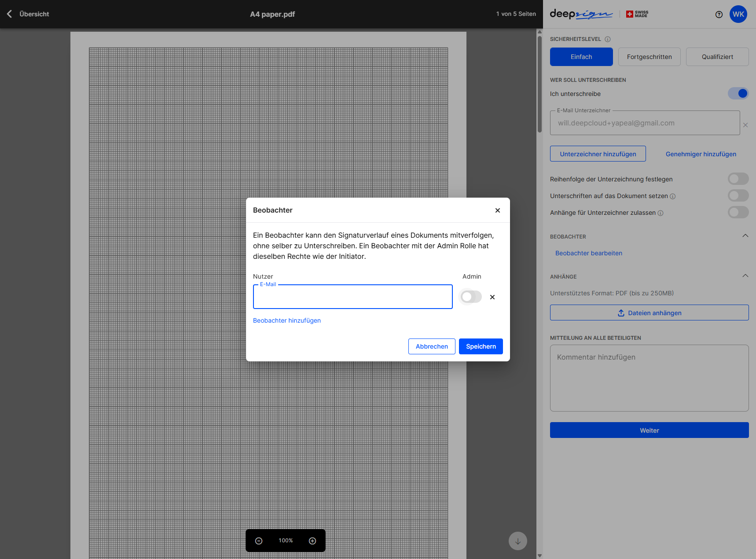Screen dimensions: 756x559
Task: Click the zoom out minus icon
Action: point(259,541)
